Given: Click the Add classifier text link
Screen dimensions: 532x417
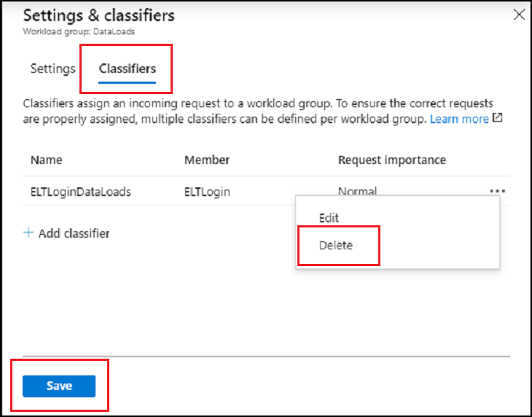Looking at the screenshot, I should [x=74, y=233].
